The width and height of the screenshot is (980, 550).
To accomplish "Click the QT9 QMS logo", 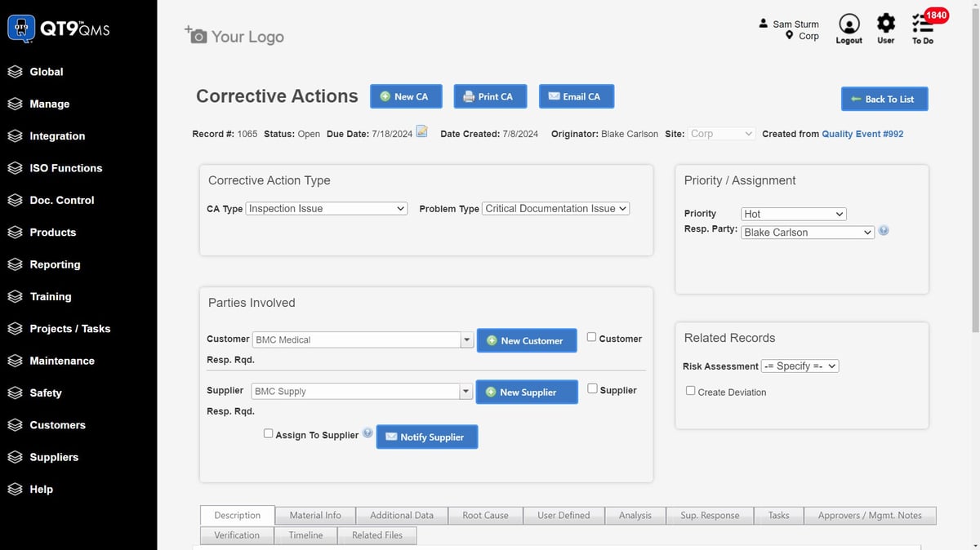I will point(59,29).
